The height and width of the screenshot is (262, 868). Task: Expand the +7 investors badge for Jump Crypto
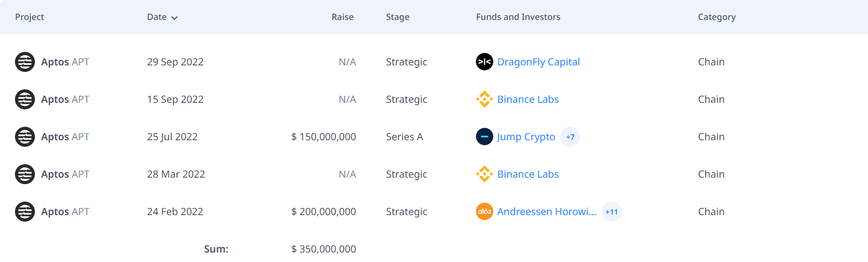click(570, 137)
